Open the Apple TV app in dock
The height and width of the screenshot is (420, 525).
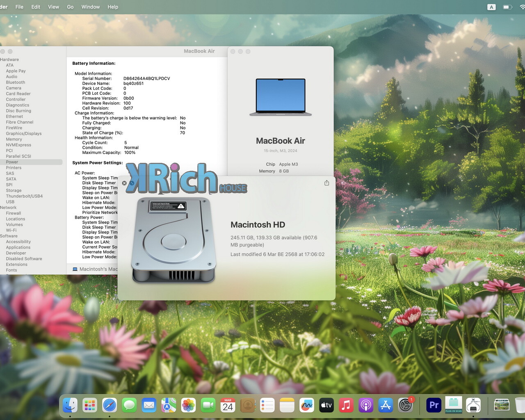click(x=326, y=405)
